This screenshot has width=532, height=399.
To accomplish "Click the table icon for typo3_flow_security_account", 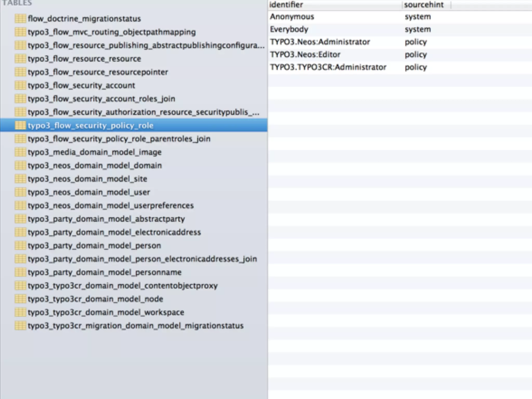I will pyautogui.click(x=20, y=85).
